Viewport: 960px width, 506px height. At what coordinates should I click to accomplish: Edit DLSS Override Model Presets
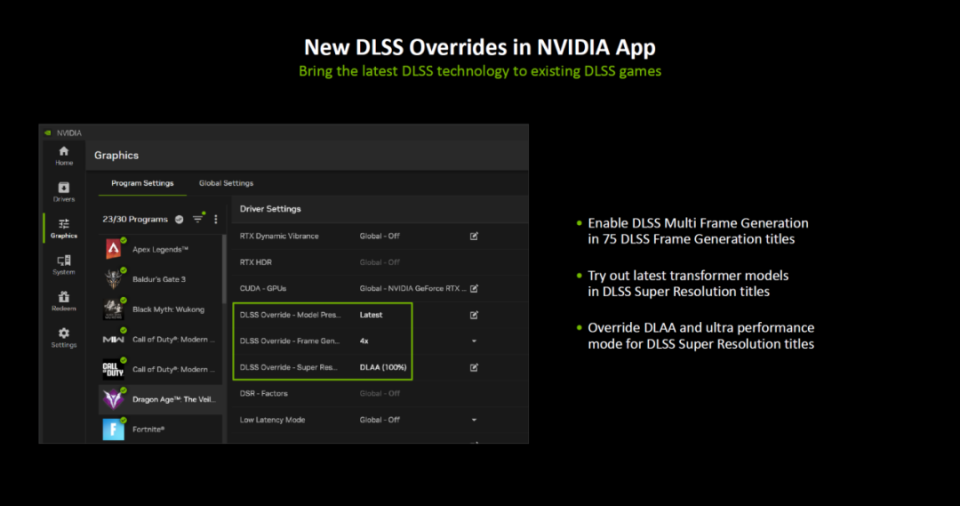pos(474,315)
